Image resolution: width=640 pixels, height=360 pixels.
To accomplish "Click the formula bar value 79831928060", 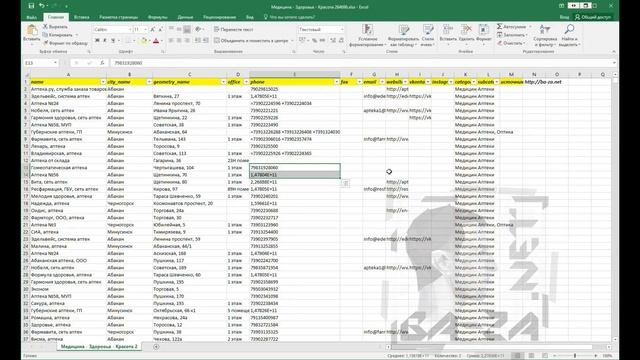I will pyautogui.click(x=128, y=63).
